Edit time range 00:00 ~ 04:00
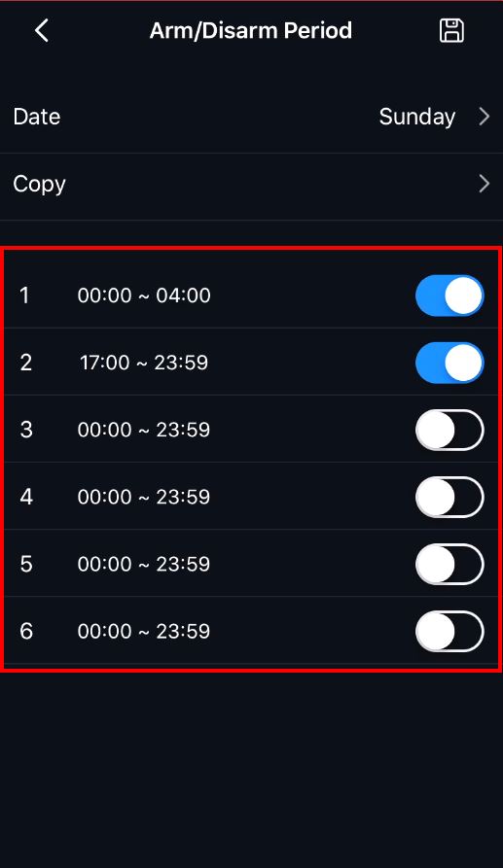This screenshot has width=503, height=868. (144, 295)
